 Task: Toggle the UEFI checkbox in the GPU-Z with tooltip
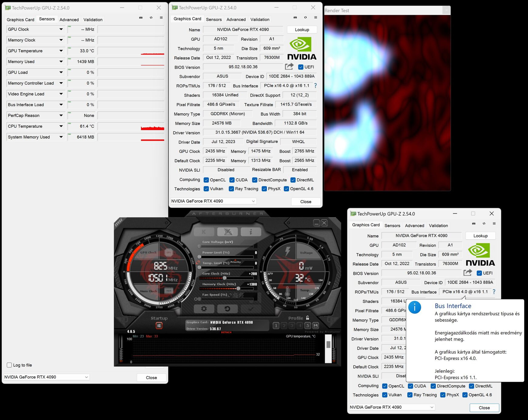coord(479,273)
